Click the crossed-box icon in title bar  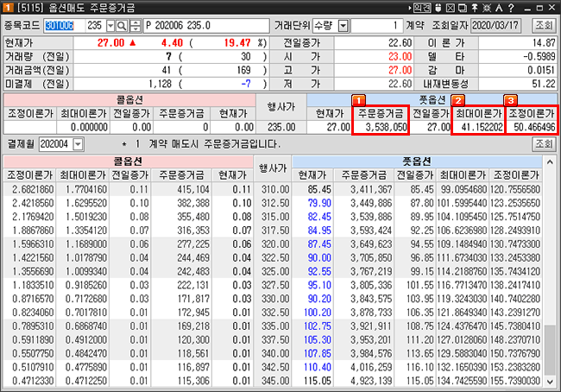[x=450, y=8]
